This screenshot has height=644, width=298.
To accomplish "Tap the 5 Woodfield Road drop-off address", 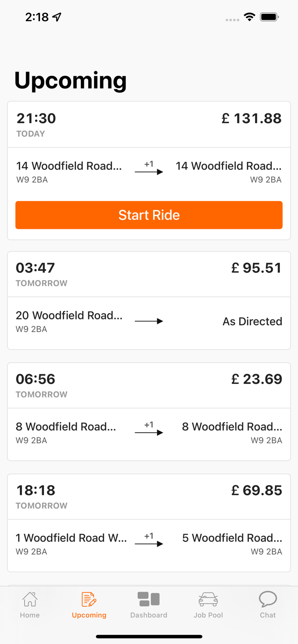I will tap(232, 538).
